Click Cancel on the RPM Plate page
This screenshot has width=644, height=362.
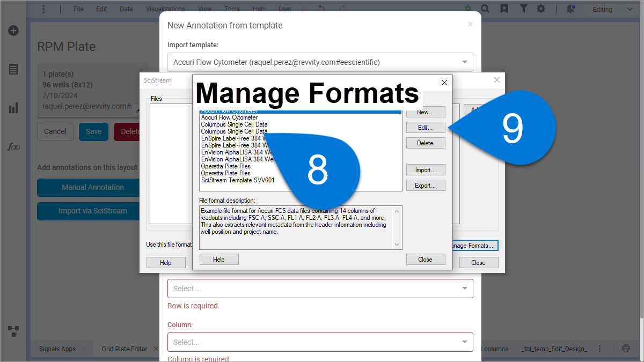click(x=55, y=131)
